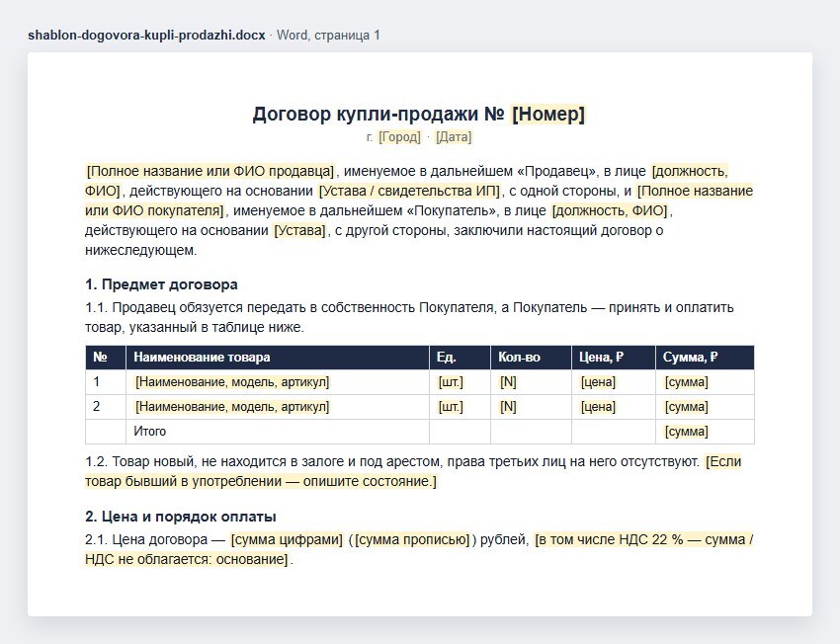Click the word 'нижеследующем.' ending the preamble
The height and width of the screenshot is (644, 840).
coord(141,251)
